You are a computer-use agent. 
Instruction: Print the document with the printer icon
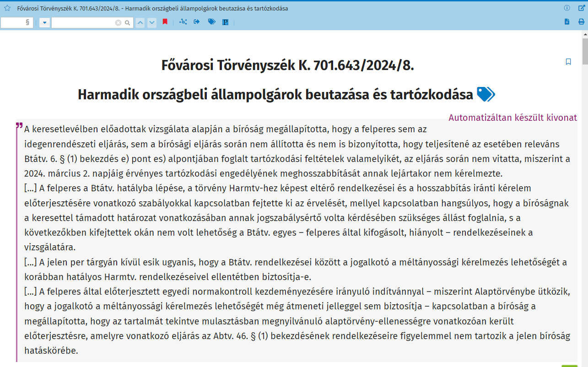581,22
